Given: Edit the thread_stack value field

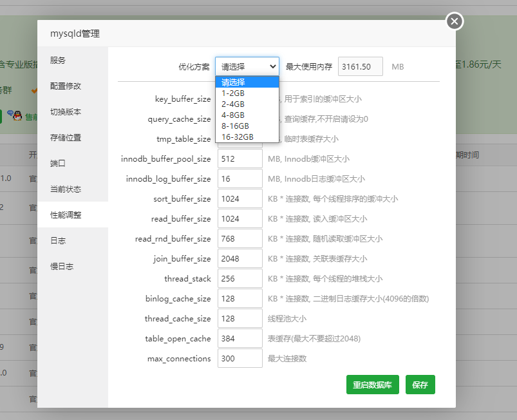Looking at the screenshot, I should click(240, 279).
